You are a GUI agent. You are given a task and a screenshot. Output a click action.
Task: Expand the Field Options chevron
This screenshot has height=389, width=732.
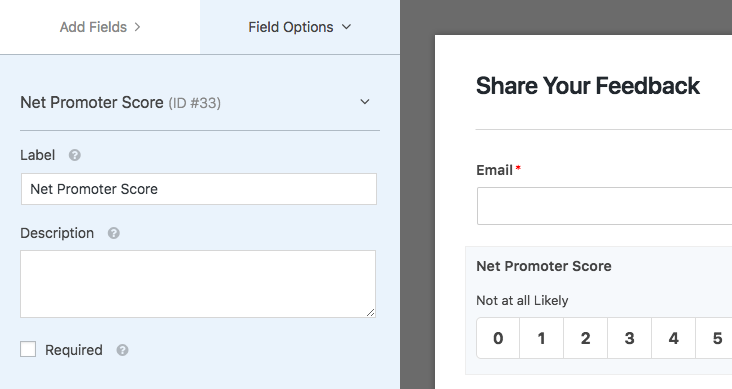pos(346,27)
